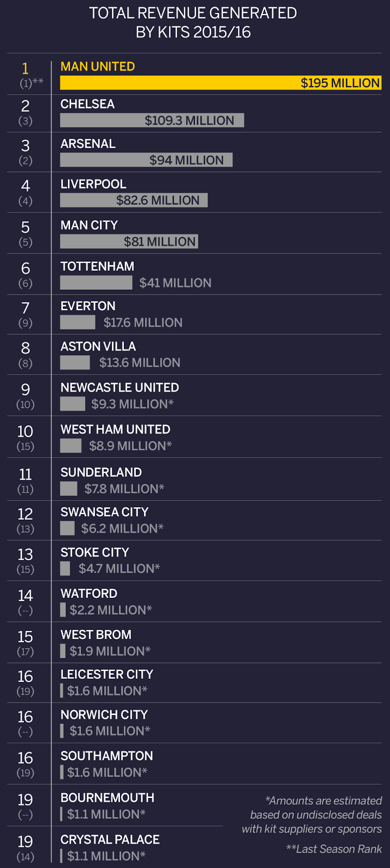The width and height of the screenshot is (390, 868).
Task: Click the Swansea City team name
Action: click(104, 512)
